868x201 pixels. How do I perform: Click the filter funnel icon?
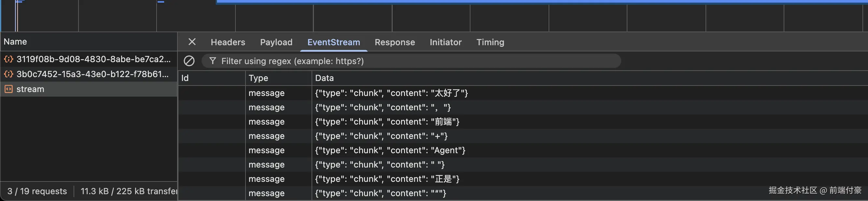(212, 61)
